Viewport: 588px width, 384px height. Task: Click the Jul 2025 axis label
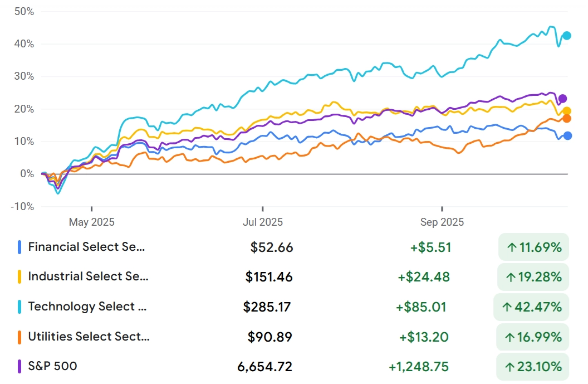click(263, 222)
